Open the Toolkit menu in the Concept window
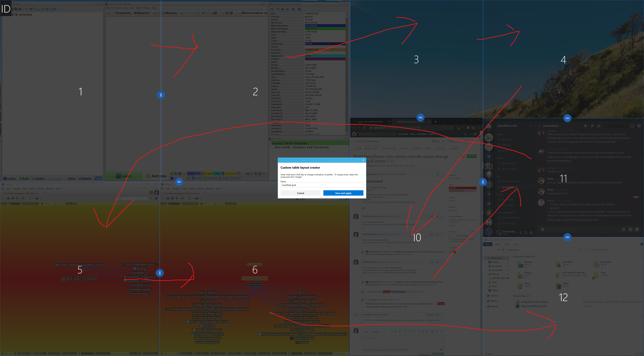The width and height of the screenshot is (644, 356). [x=139, y=8]
